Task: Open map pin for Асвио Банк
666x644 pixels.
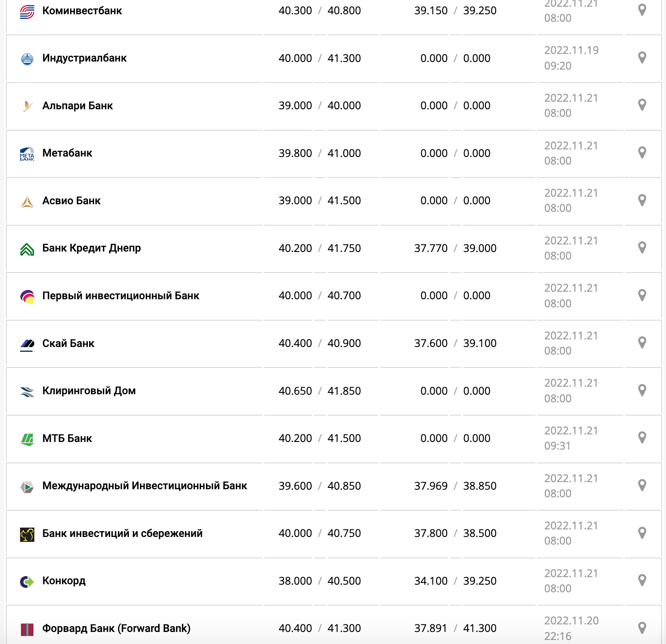Action: (x=642, y=200)
